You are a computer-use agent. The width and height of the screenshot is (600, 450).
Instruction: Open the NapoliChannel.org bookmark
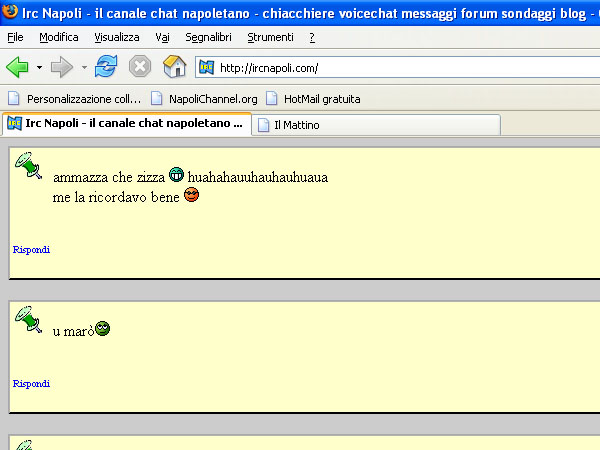tap(204, 99)
